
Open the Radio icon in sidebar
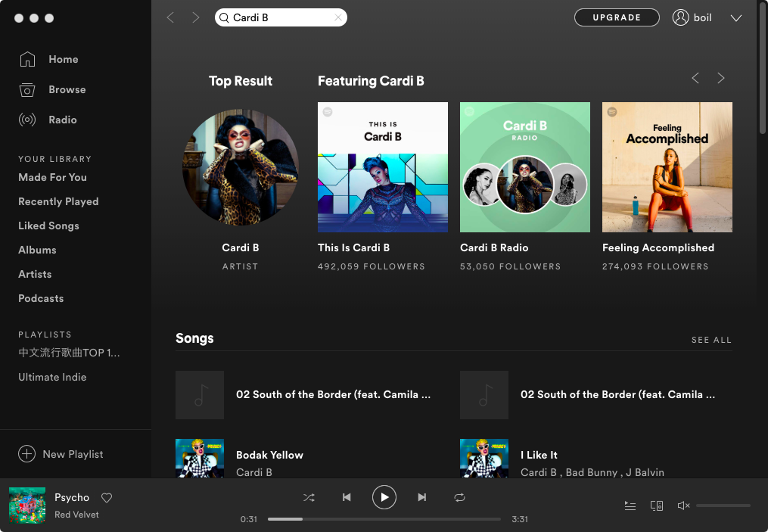27,120
